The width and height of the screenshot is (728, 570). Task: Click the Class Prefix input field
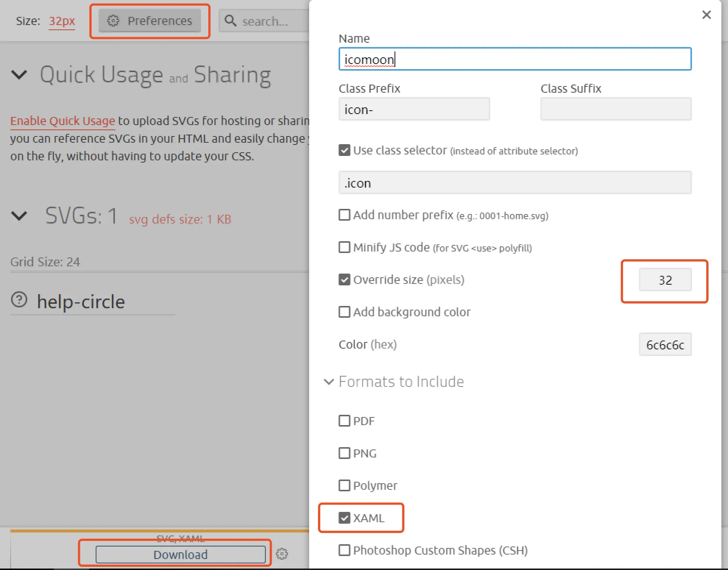pyautogui.click(x=414, y=109)
